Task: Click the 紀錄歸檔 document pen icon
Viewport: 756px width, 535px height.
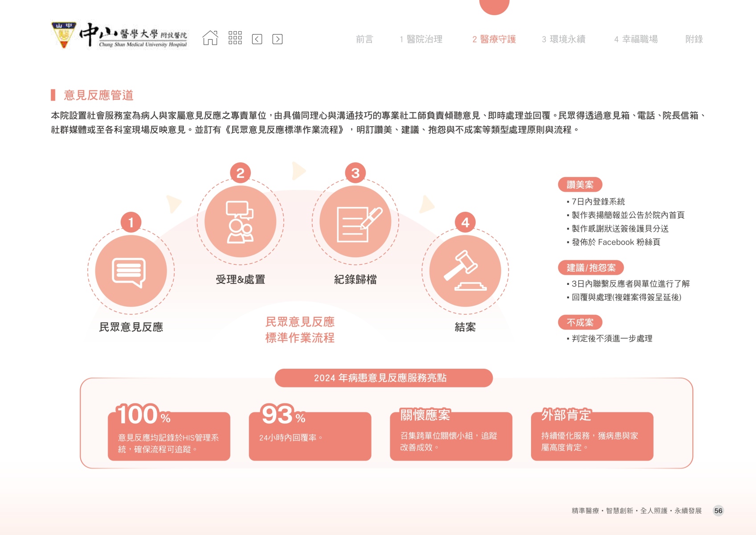Action: [355, 222]
